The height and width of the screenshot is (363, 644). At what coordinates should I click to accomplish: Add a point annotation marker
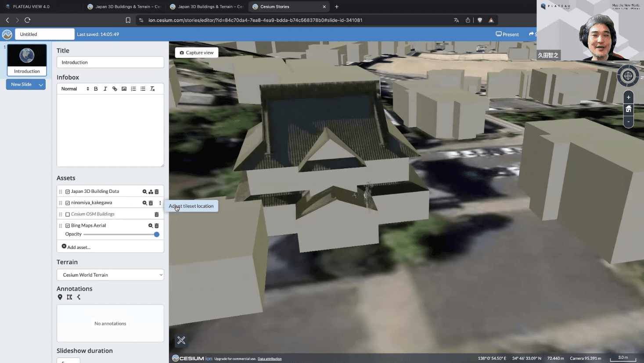tap(60, 297)
